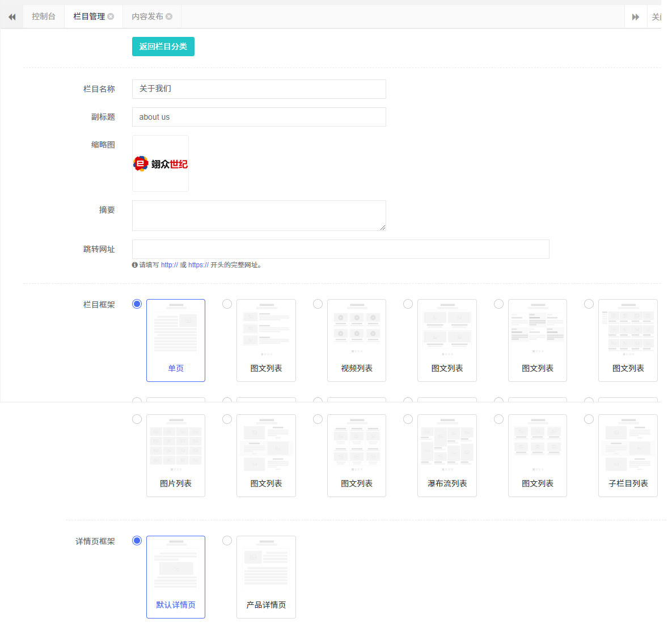Viewport: 672px width, 635px height.
Task: Click the 返回栏目分类 button
Action: coord(163,47)
